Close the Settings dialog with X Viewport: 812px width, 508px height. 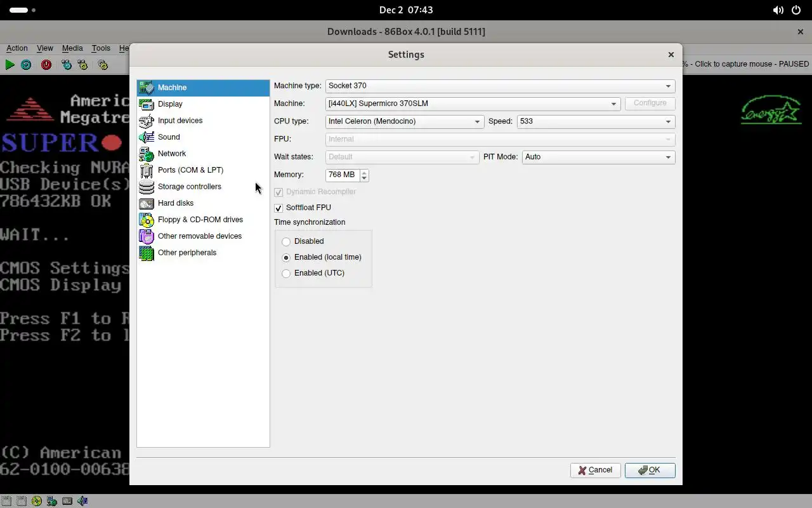pyautogui.click(x=671, y=55)
